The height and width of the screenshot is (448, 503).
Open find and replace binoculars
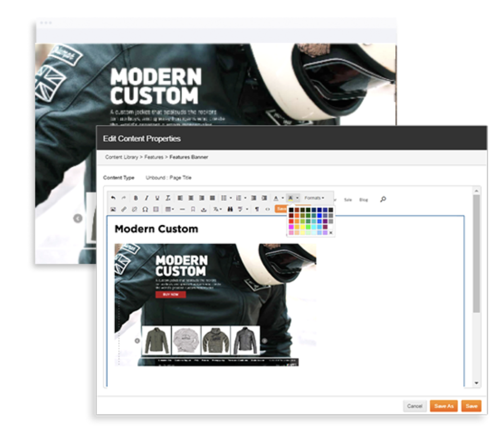pos(230,209)
